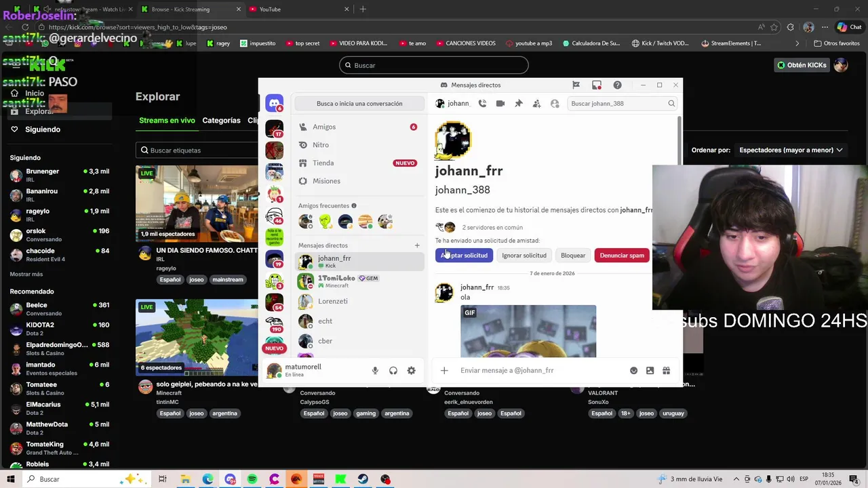This screenshot has width=868, height=488.
Task: Open the cber direct message
Action: pos(359,341)
